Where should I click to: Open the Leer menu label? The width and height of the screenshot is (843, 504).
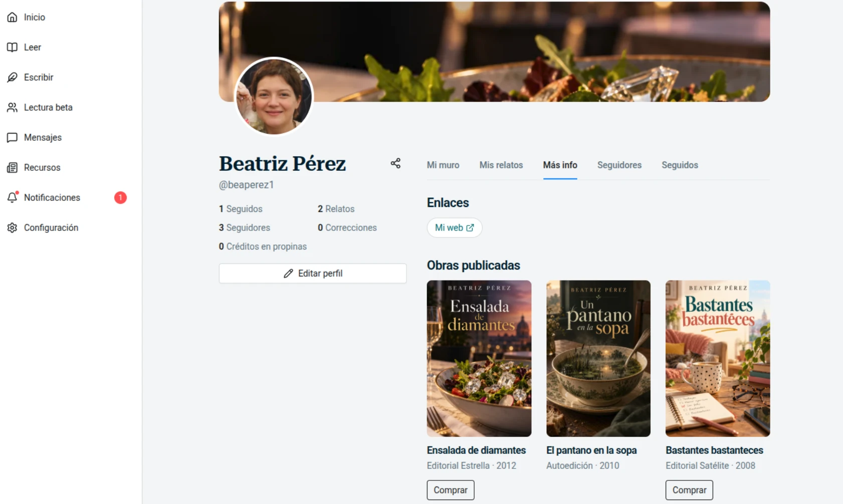[33, 47]
